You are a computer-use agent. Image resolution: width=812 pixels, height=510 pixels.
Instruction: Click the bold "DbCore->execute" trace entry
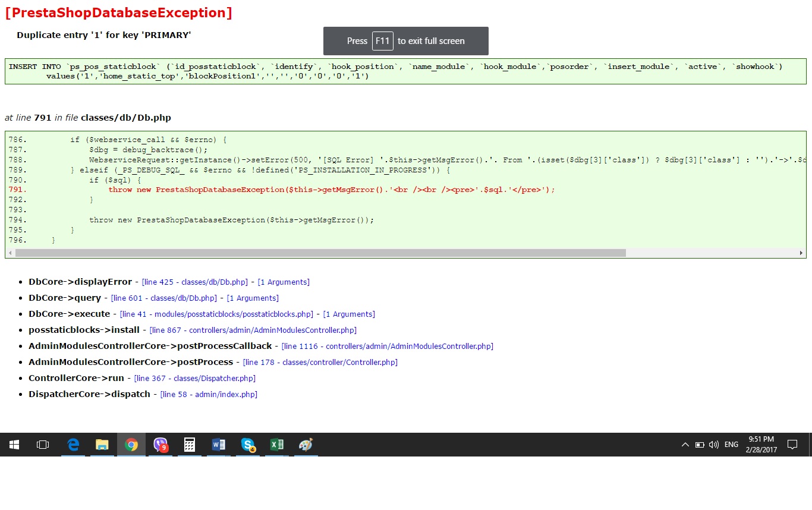coord(70,314)
